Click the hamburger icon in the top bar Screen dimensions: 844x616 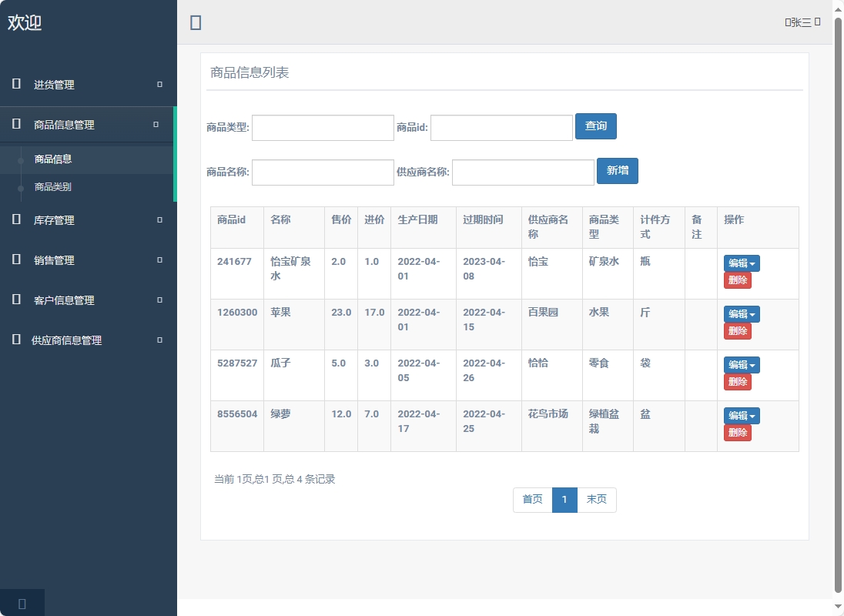195,22
